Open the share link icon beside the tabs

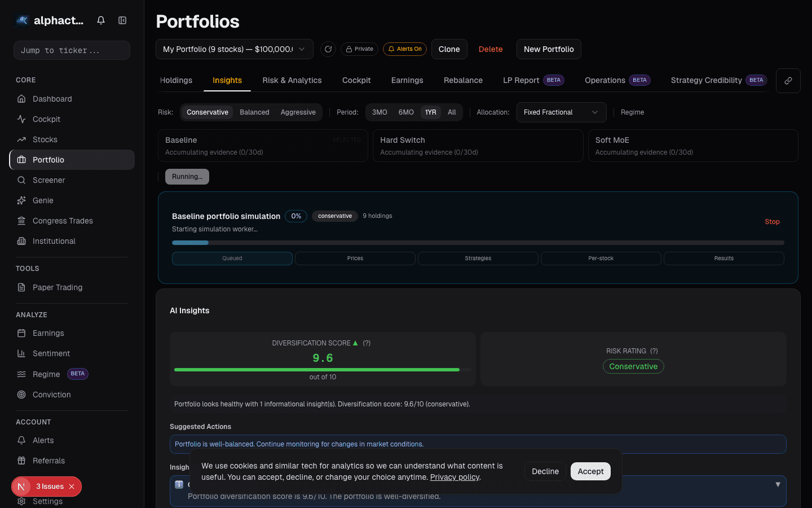pyautogui.click(x=788, y=80)
